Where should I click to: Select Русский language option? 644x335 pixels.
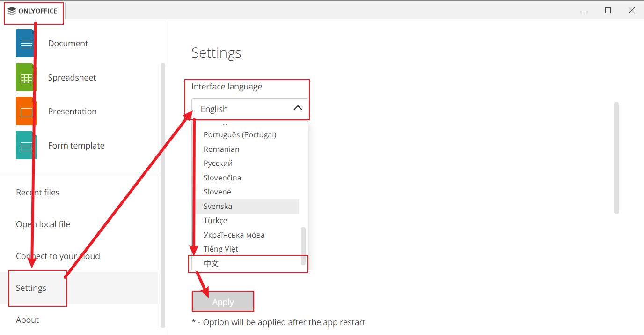pyautogui.click(x=218, y=164)
